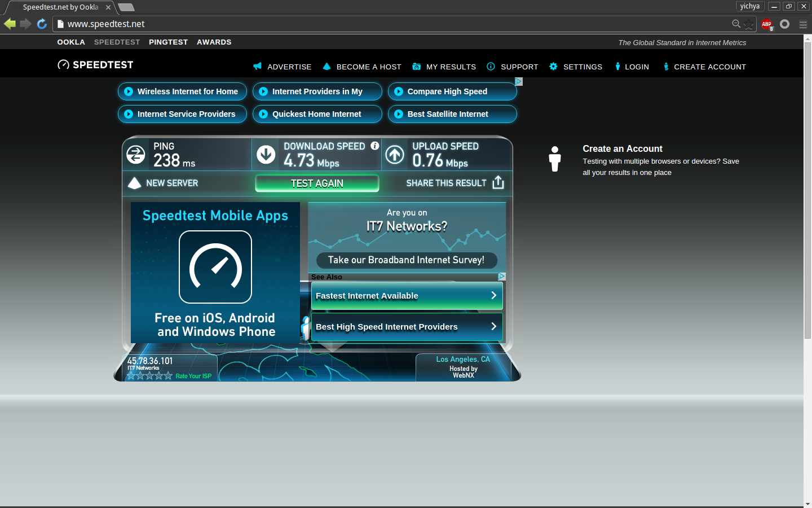This screenshot has height=508, width=812.
Task: Open Quickest Home Internet ad
Action: point(317,114)
